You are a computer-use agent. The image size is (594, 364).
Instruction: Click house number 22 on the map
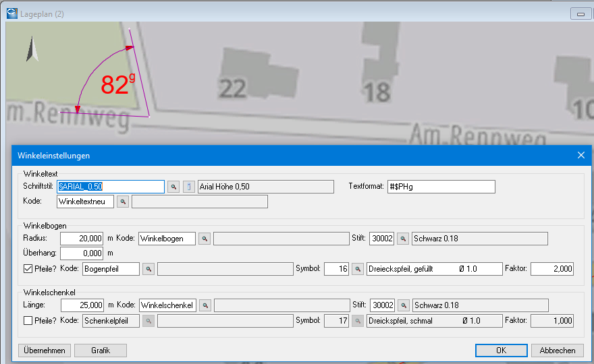click(232, 88)
